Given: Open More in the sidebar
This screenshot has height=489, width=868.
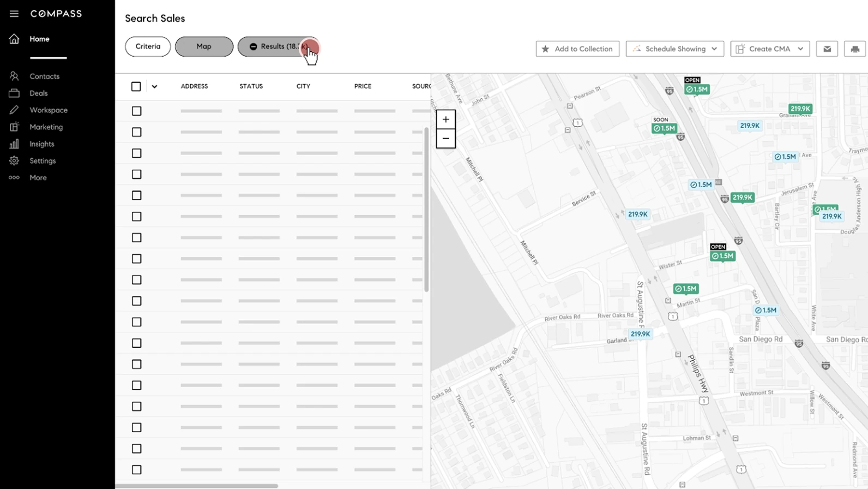Looking at the screenshot, I should tap(38, 178).
